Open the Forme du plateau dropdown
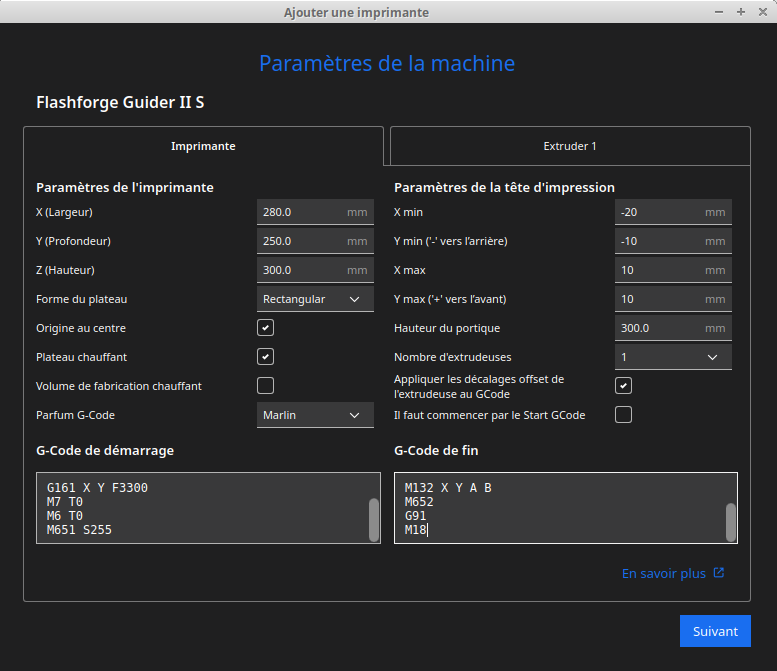 315,299
